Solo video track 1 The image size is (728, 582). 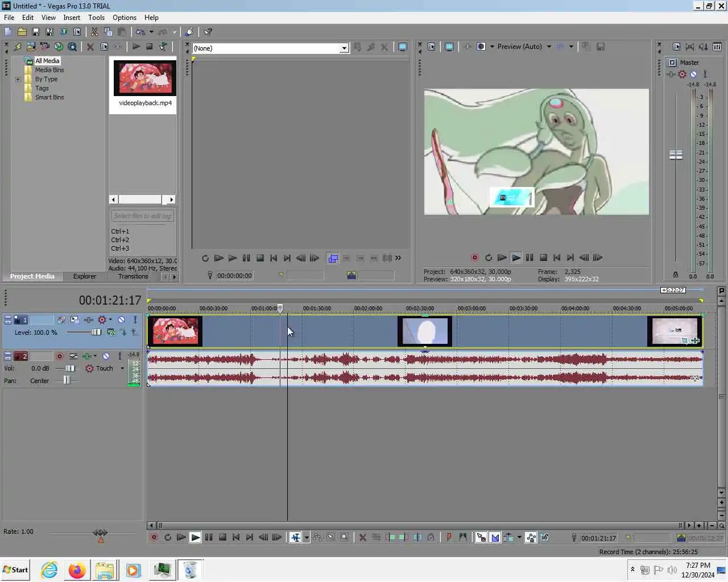135,320
